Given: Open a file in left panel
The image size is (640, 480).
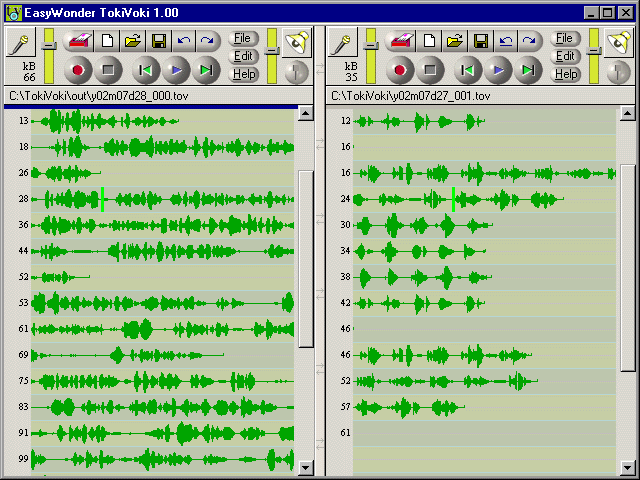Looking at the screenshot, I should pos(133,41).
